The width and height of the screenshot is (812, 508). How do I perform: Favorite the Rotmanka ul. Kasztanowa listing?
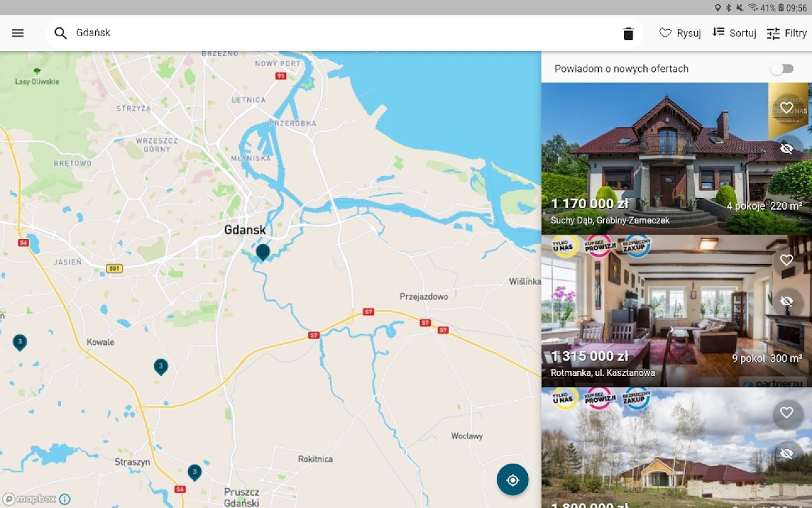coord(787,260)
